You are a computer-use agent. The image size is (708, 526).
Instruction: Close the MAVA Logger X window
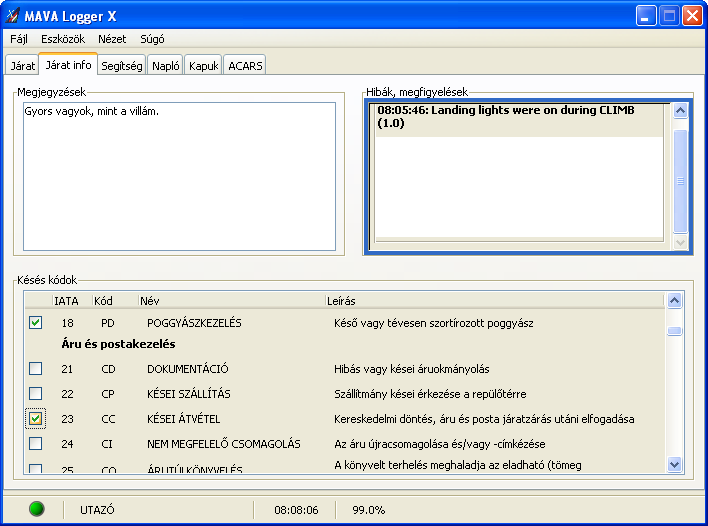point(692,16)
